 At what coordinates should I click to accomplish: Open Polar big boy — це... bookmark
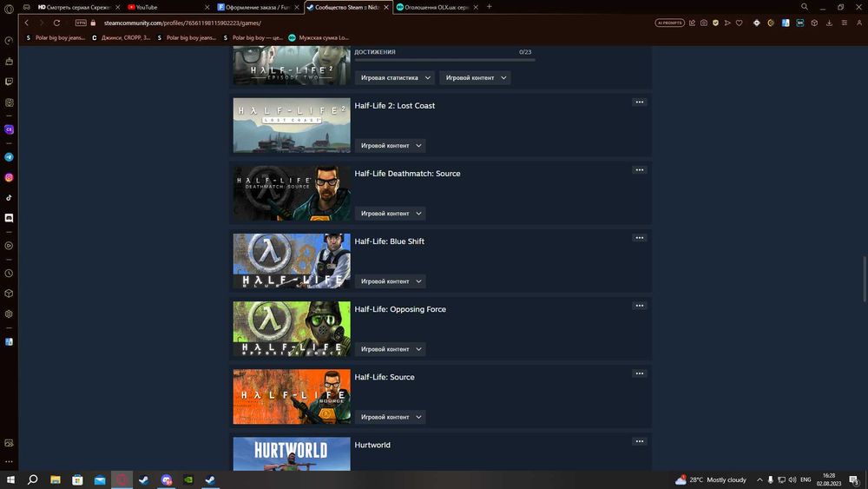coord(253,37)
